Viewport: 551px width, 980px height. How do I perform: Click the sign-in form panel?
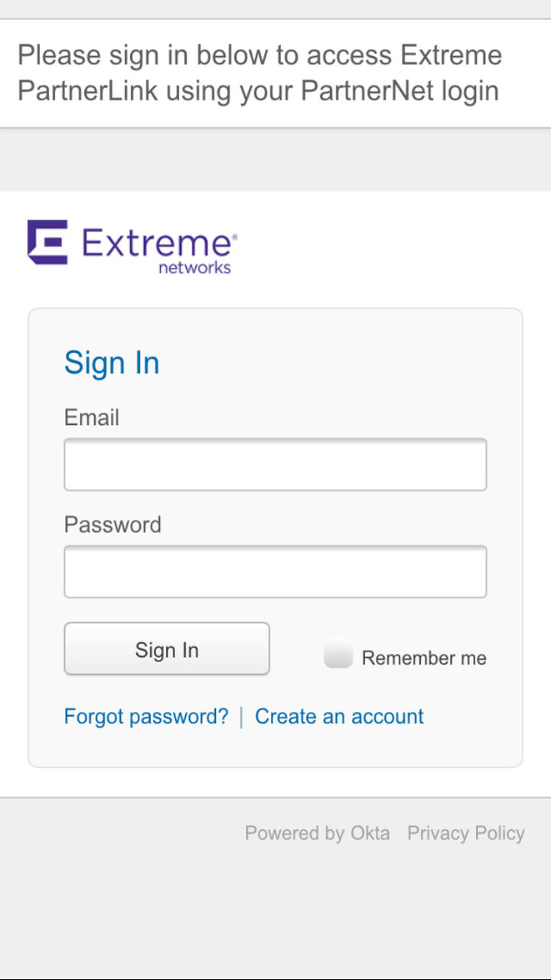tap(275, 536)
